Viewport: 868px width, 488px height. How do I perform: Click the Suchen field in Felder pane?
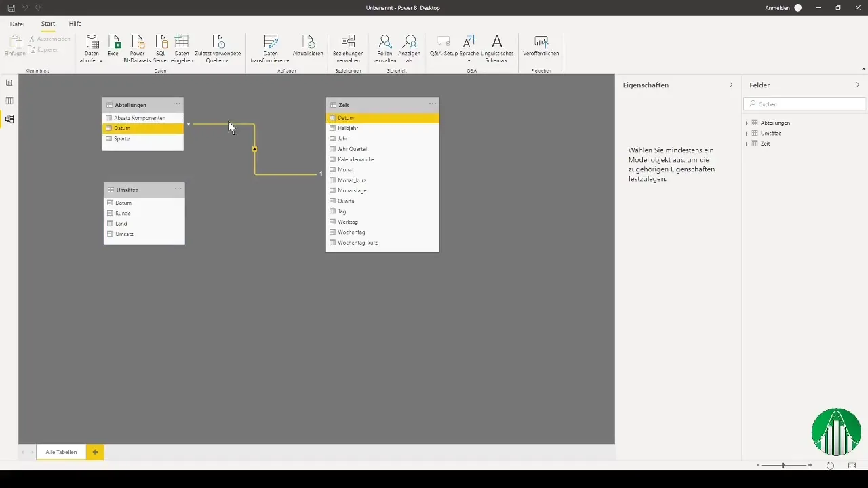tap(805, 104)
